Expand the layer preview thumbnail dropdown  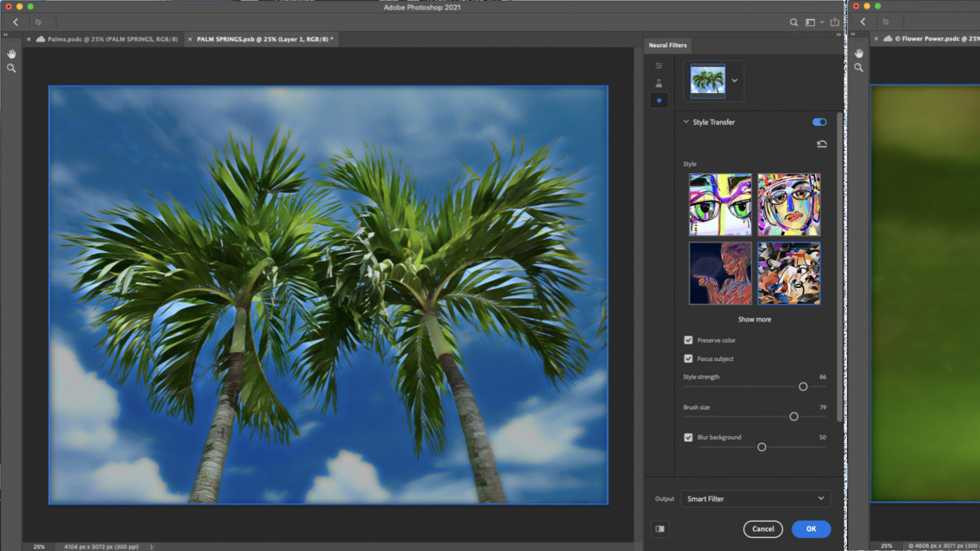tap(734, 81)
